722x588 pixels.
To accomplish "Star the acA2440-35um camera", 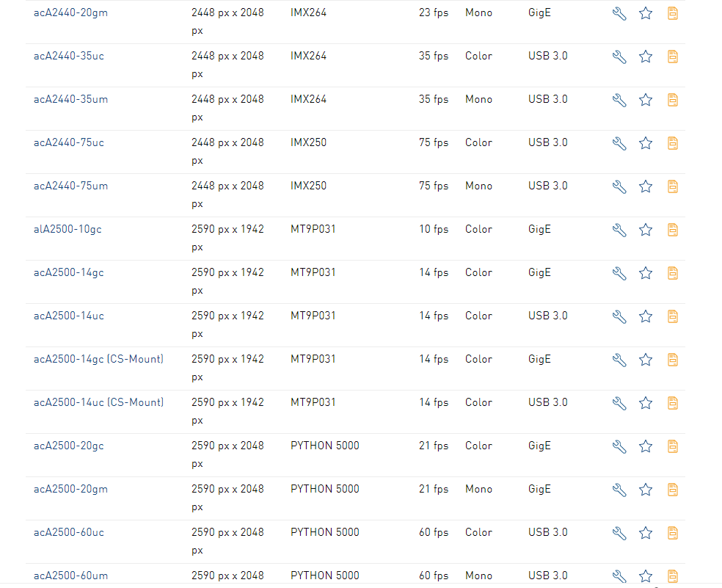I will (646, 100).
